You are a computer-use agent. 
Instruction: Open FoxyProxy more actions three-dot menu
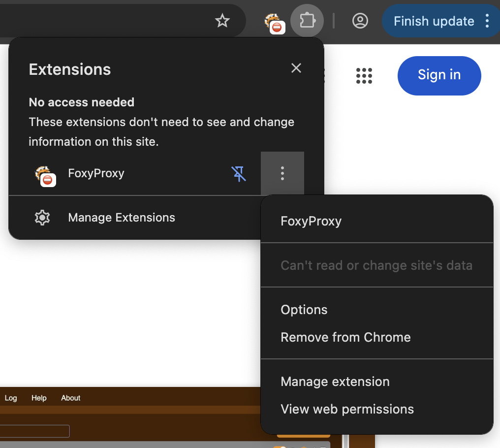282,173
